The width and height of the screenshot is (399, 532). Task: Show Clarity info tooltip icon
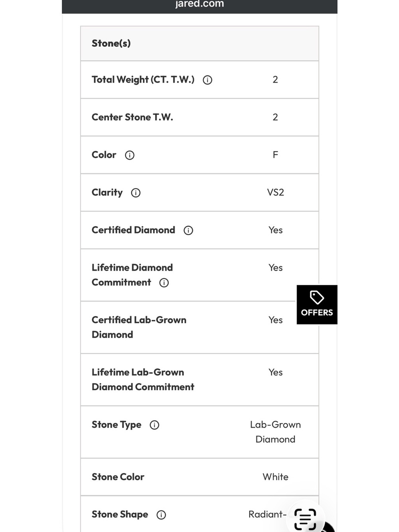pos(136,193)
